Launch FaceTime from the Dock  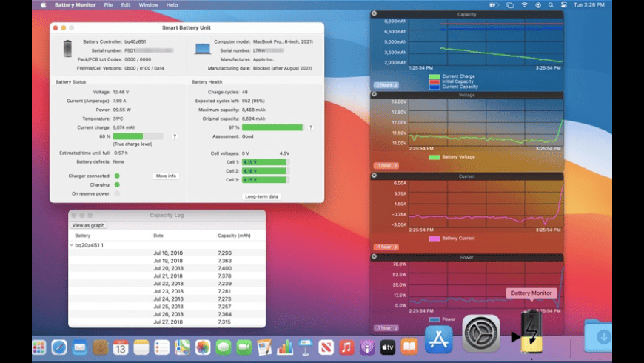click(x=244, y=347)
